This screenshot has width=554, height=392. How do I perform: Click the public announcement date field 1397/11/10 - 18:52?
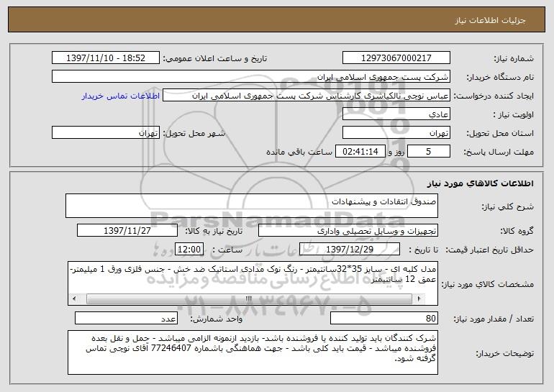point(106,58)
